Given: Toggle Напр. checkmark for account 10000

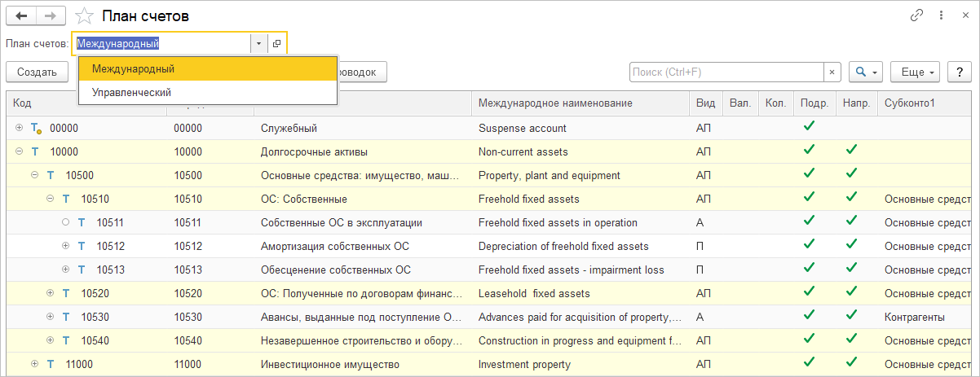Looking at the screenshot, I should click(851, 151).
